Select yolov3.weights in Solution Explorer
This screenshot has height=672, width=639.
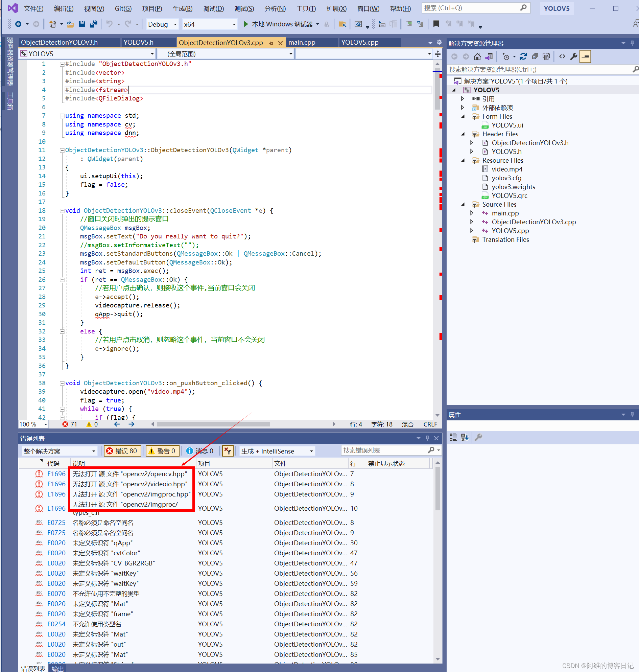click(x=513, y=187)
